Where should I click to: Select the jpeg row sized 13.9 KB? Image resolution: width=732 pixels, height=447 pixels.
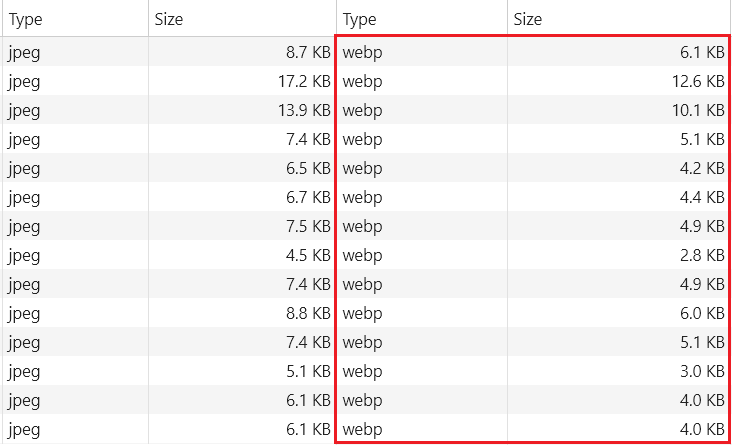pos(169,110)
